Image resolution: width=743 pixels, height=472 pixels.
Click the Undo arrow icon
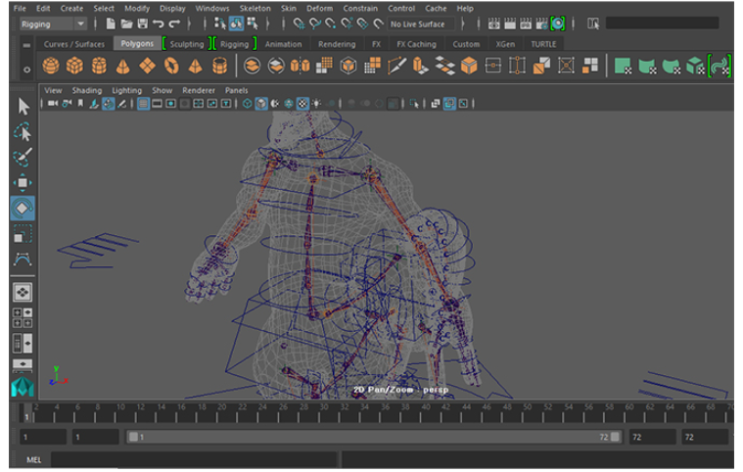[158, 23]
